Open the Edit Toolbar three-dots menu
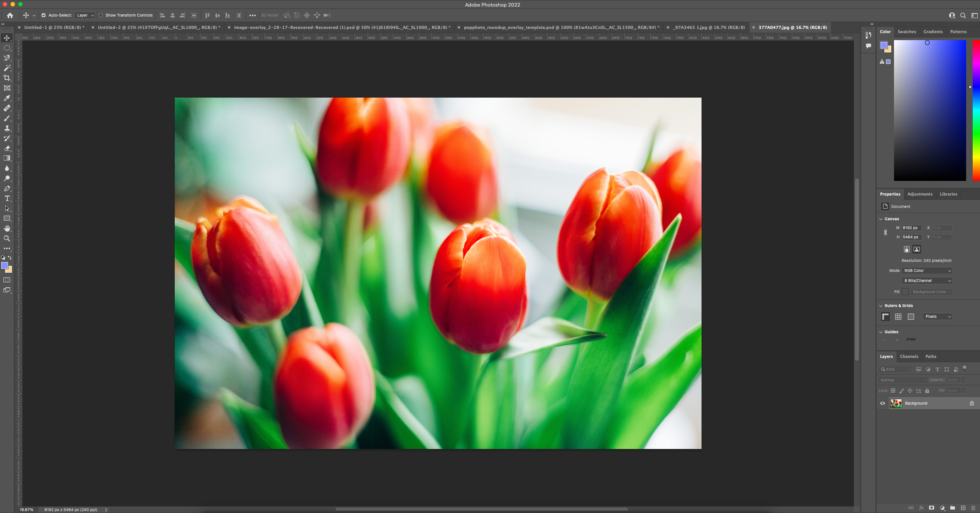 (x=7, y=248)
